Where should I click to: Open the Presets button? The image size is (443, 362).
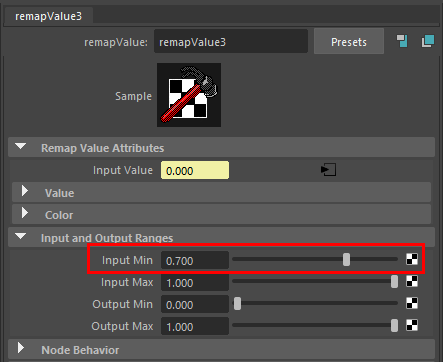(349, 42)
